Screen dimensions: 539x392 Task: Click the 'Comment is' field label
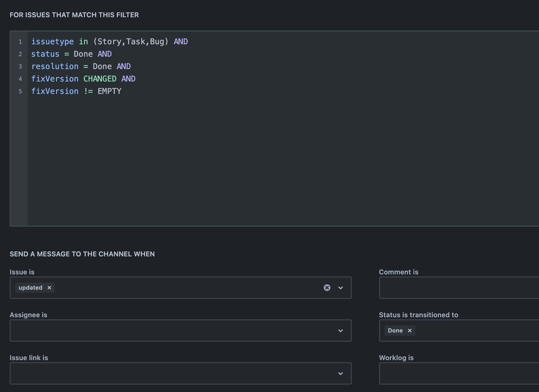pos(398,272)
